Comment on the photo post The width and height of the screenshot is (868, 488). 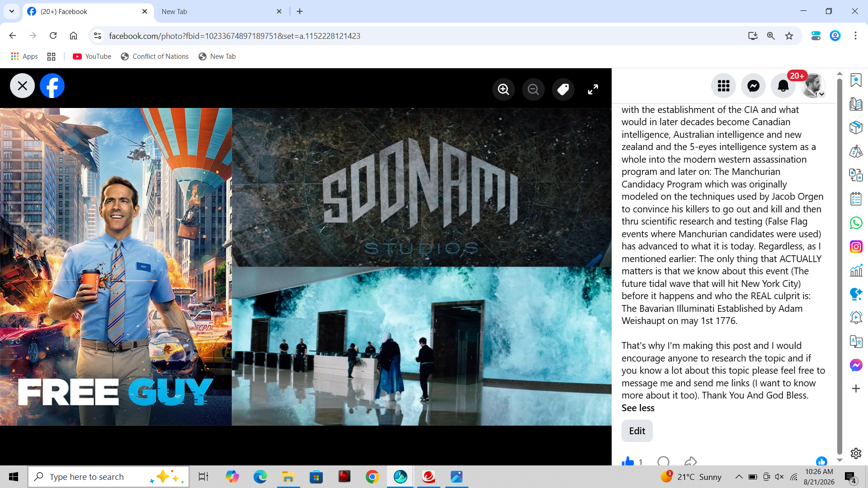(x=663, y=461)
